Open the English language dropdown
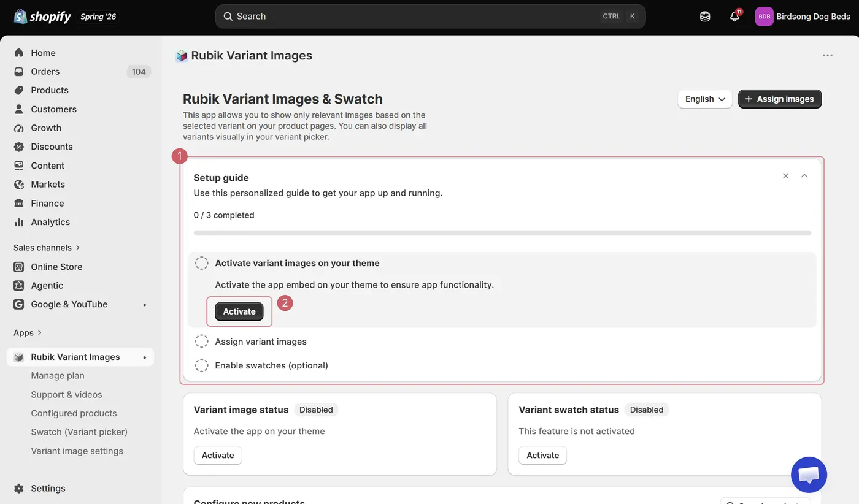 coord(705,99)
